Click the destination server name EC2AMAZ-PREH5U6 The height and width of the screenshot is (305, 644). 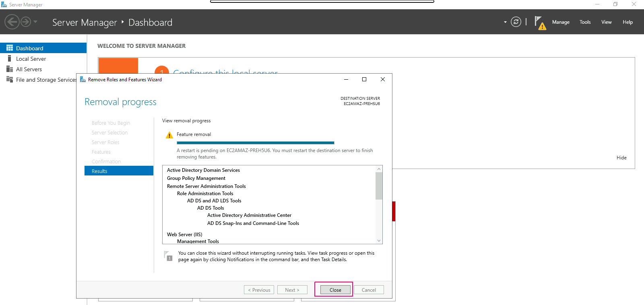[x=362, y=104]
